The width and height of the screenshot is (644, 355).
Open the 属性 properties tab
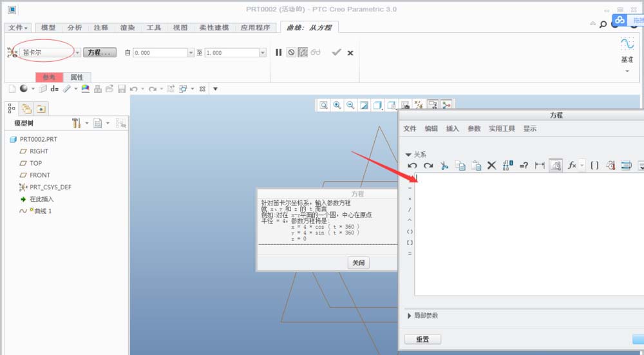tap(77, 77)
